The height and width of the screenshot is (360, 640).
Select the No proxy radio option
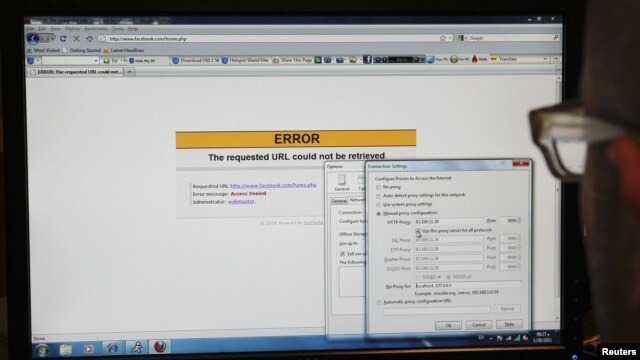(378, 187)
